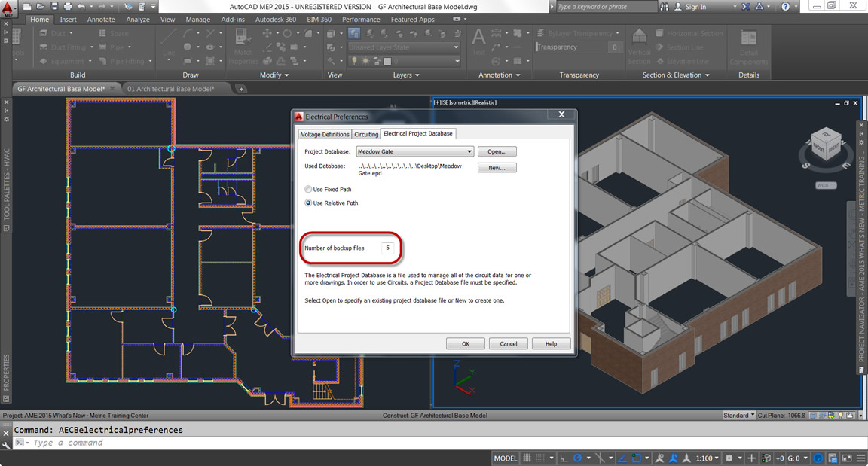868x466 pixels.
Task: Open the Project Database dropdown showing Meadow Gate
Action: click(414, 151)
